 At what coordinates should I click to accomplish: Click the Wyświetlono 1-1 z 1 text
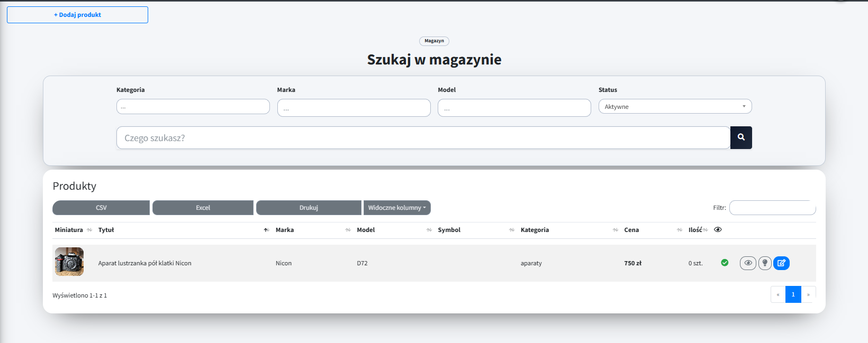point(79,295)
